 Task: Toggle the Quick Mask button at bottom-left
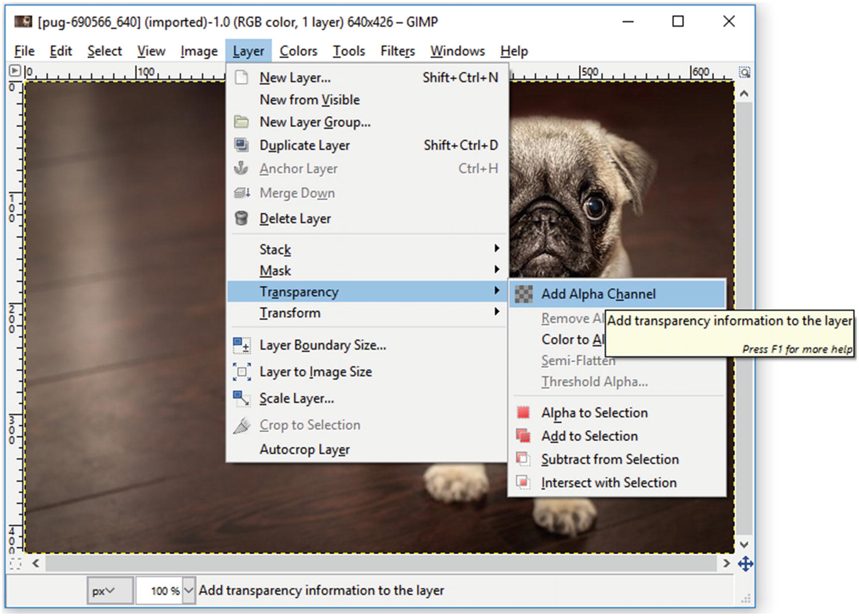(x=15, y=564)
